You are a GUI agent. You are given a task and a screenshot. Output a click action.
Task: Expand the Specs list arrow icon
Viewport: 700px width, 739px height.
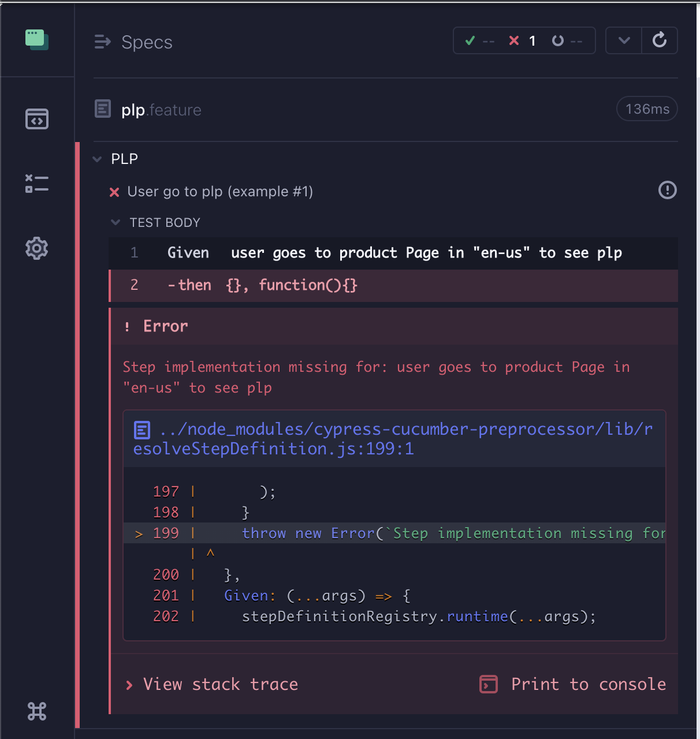coord(102,42)
